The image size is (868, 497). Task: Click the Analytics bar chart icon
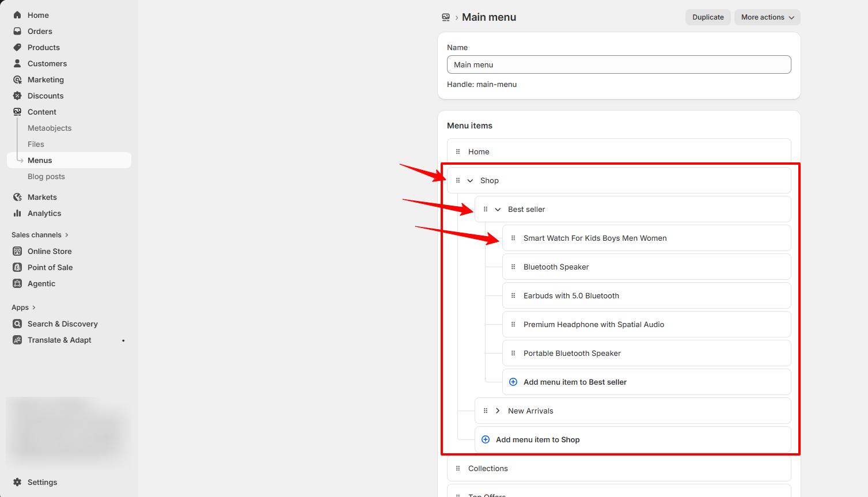(x=17, y=213)
